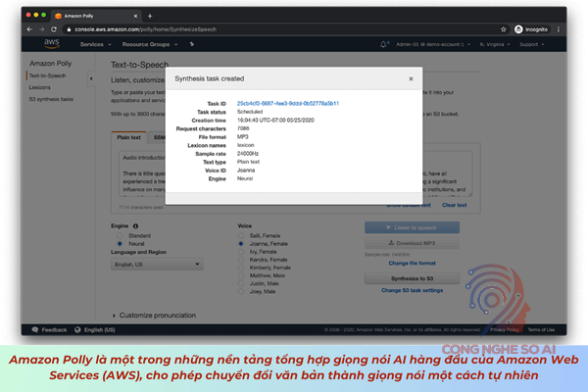Click the Engine info icon
The image size is (588, 392).
tap(135, 225)
